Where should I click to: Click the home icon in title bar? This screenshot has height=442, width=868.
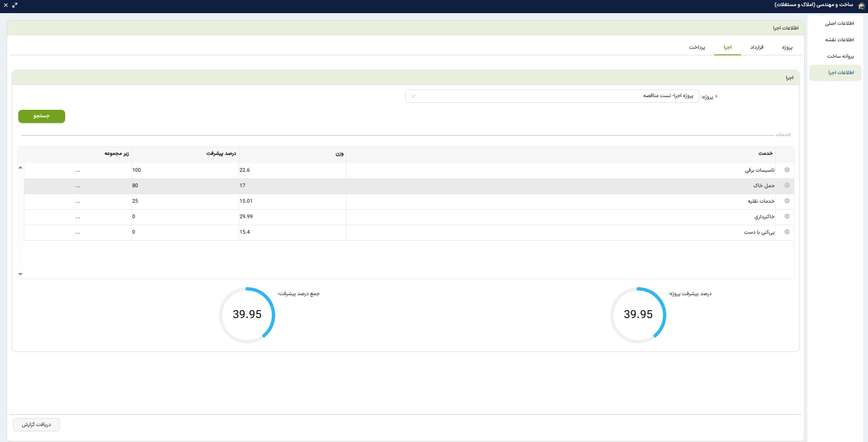point(861,5)
